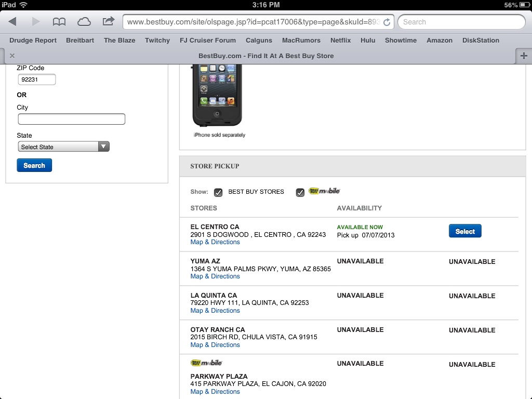Click YUMA AZ store name
The width and height of the screenshot is (532, 399).
pos(205,261)
